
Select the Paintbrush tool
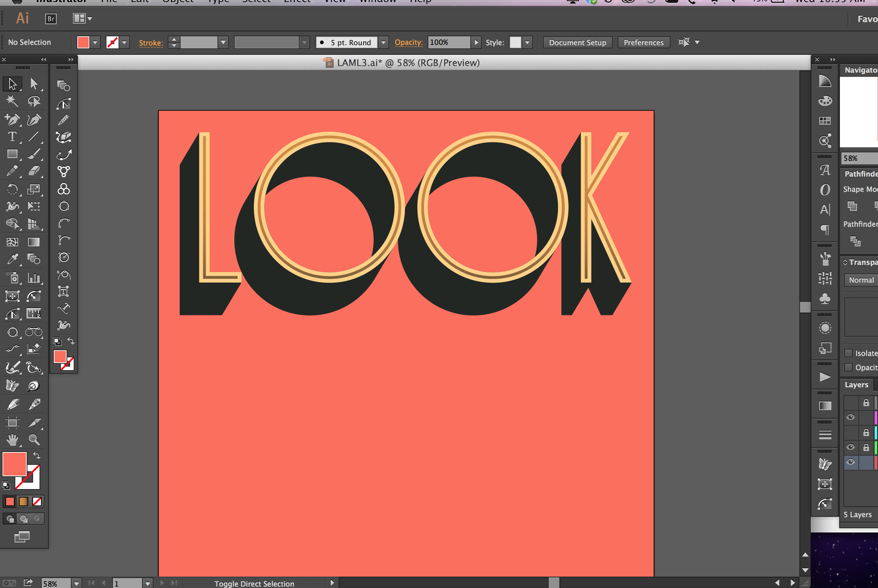[34, 154]
